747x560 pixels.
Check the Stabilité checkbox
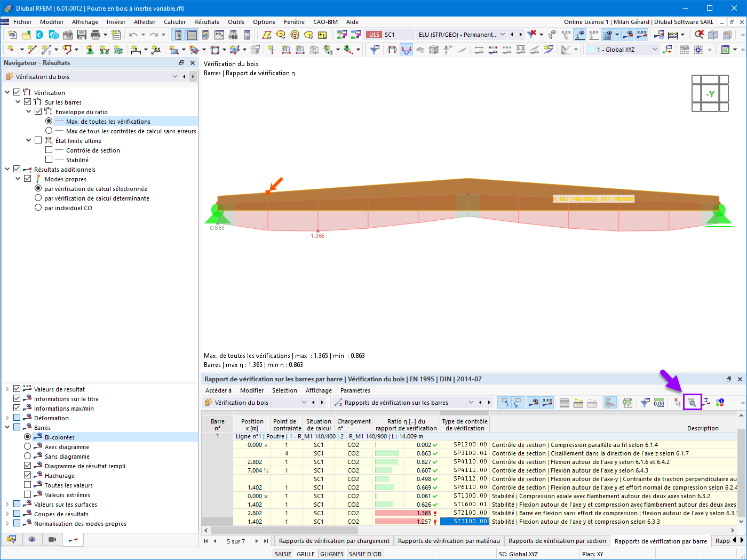pyautogui.click(x=49, y=159)
